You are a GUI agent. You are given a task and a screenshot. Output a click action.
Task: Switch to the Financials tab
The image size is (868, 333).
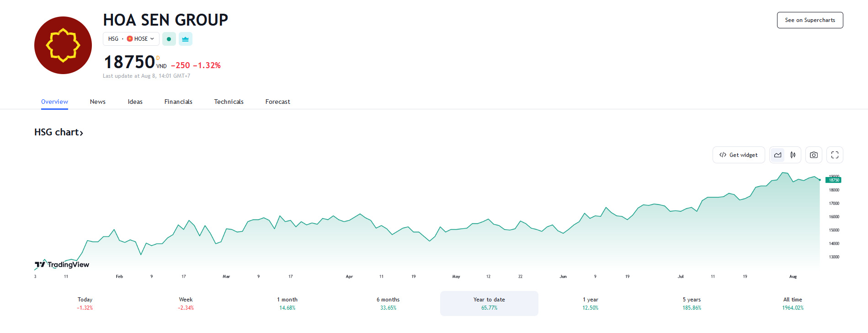(178, 102)
